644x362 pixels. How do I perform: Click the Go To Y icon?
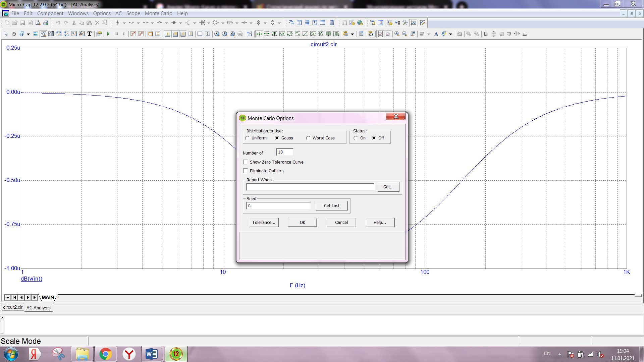[225, 34]
